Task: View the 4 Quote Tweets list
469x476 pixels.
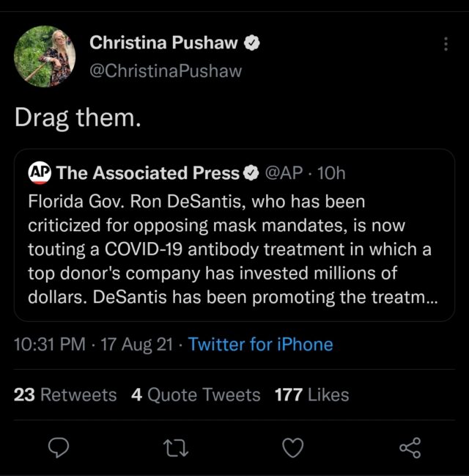Action: [196, 395]
